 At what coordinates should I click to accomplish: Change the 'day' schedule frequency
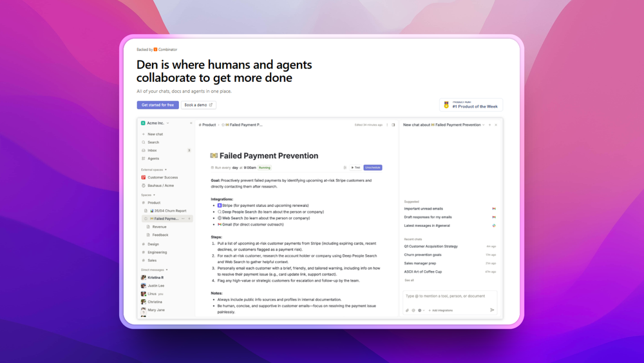click(235, 168)
